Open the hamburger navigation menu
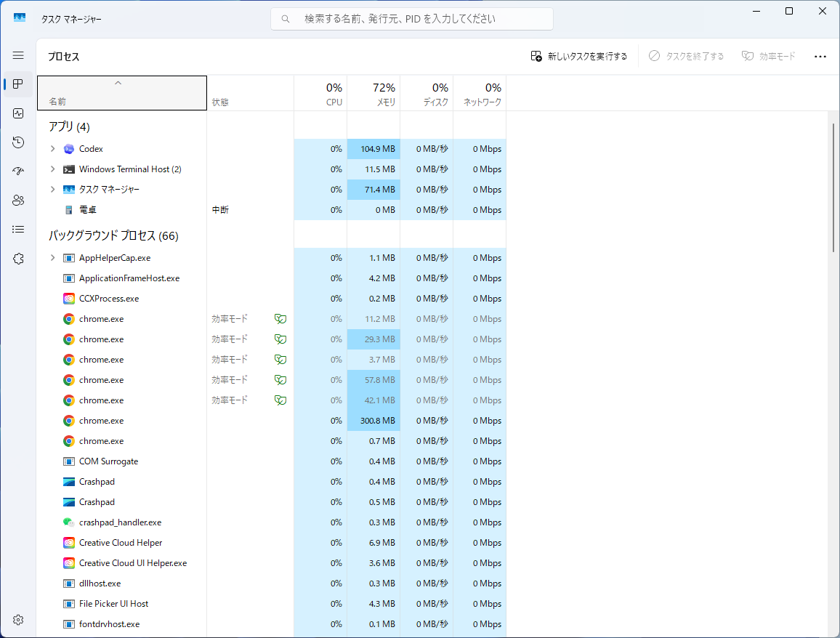 18,56
